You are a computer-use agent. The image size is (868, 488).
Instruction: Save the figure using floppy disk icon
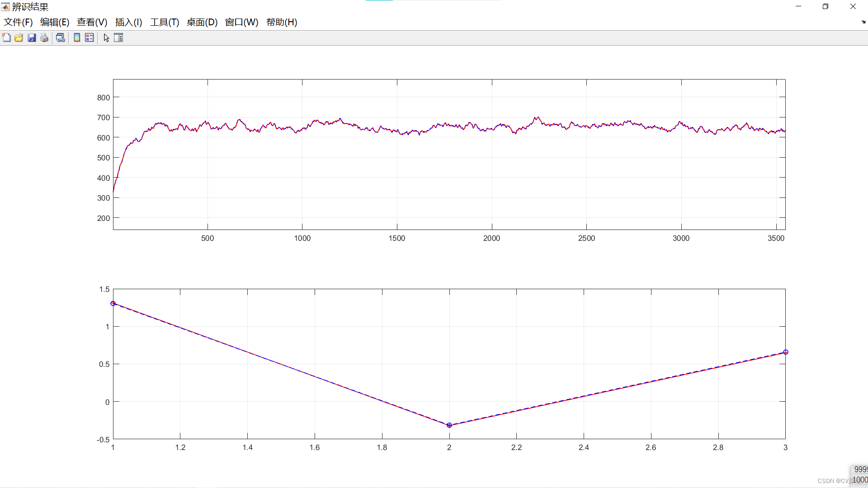point(32,38)
